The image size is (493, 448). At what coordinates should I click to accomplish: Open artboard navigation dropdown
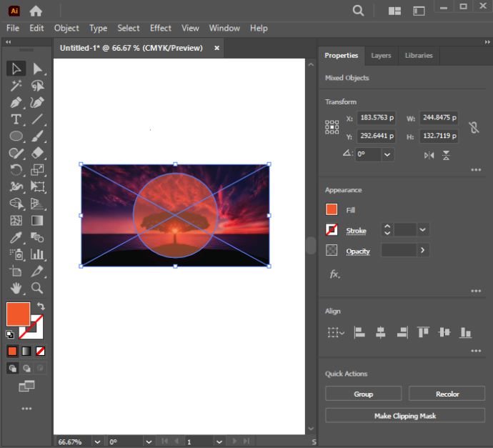[x=219, y=442]
